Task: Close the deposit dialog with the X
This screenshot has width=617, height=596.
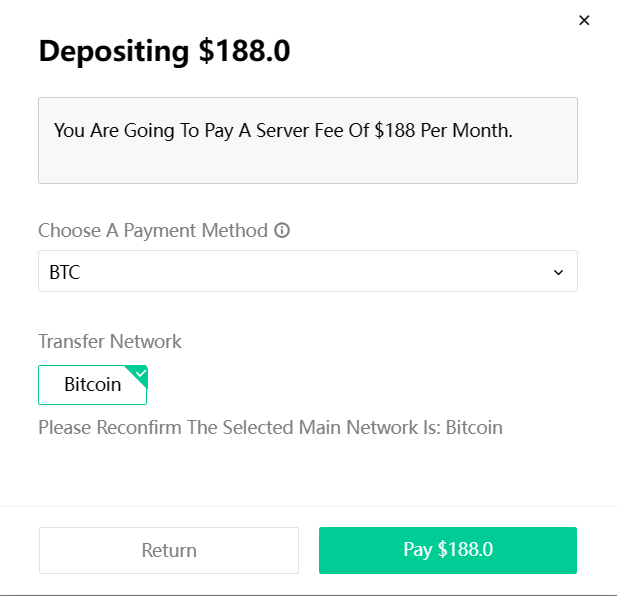Action: click(584, 20)
